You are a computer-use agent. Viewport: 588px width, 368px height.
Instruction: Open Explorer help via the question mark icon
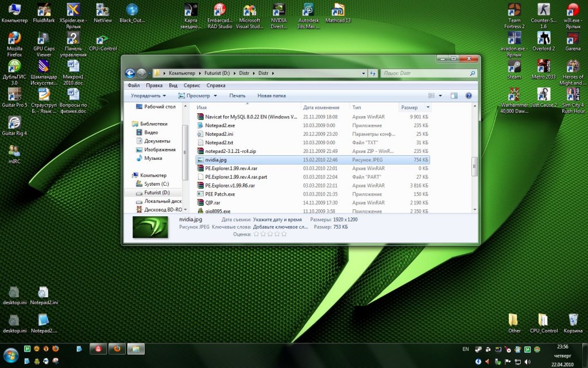469,96
